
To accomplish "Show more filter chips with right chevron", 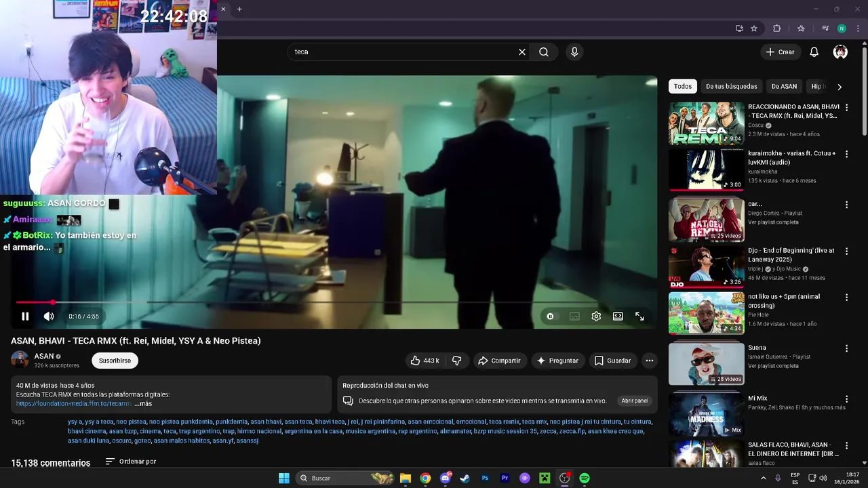I will pyautogui.click(x=840, y=87).
